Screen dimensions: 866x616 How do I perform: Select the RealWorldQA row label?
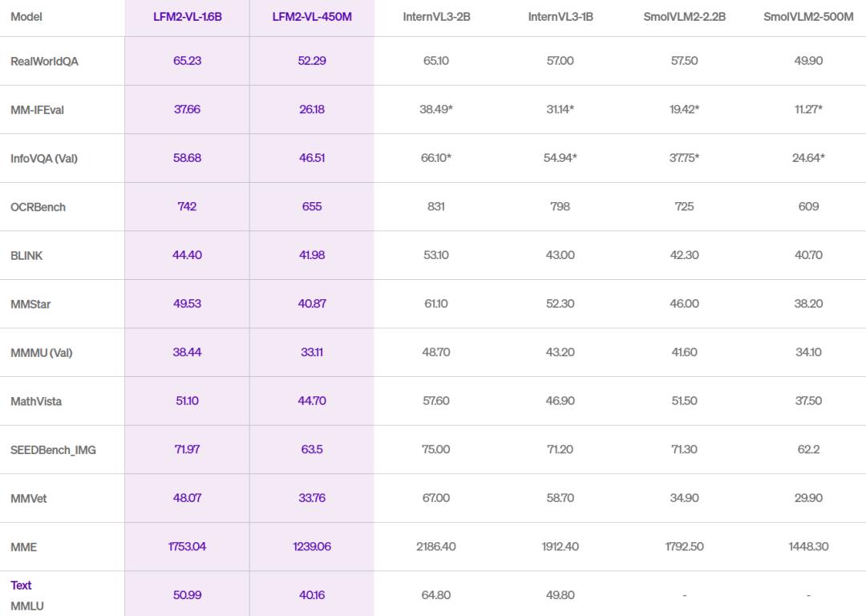pyautogui.click(x=44, y=61)
